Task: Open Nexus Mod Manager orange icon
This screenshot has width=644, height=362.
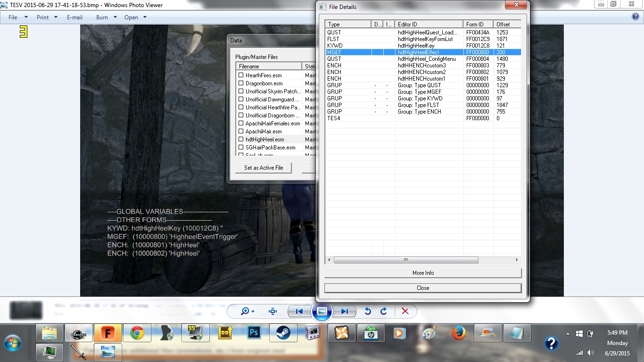Action: [342, 333]
